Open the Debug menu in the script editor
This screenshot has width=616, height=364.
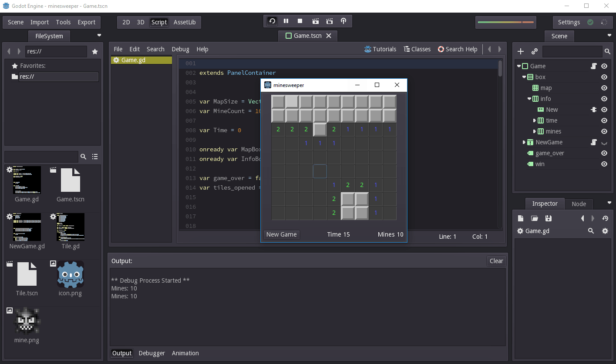click(180, 49)
